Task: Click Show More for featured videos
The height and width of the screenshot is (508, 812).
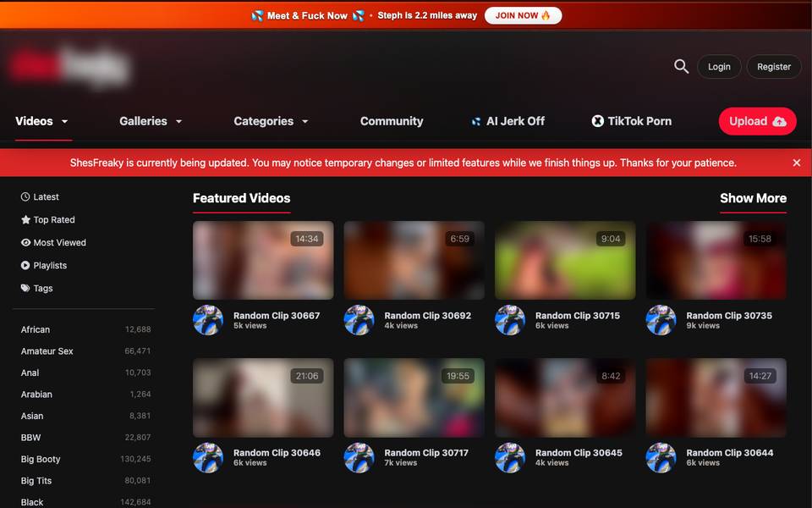Action: [x=753, y=198]
